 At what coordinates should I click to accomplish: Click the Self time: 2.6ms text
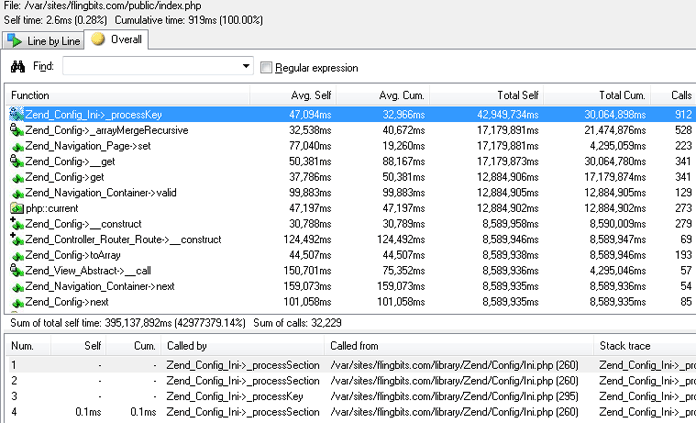click(x=55, y=20)
